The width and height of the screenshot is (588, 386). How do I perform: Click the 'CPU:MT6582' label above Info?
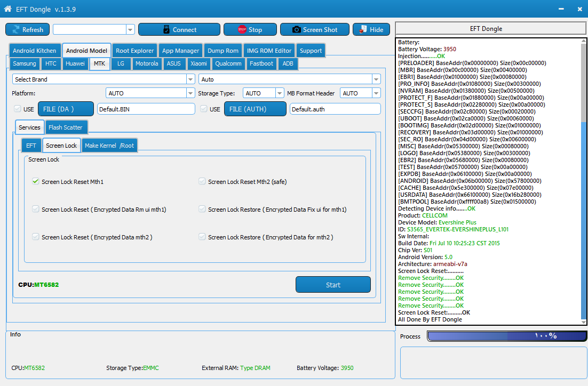[x=38, y=285]
